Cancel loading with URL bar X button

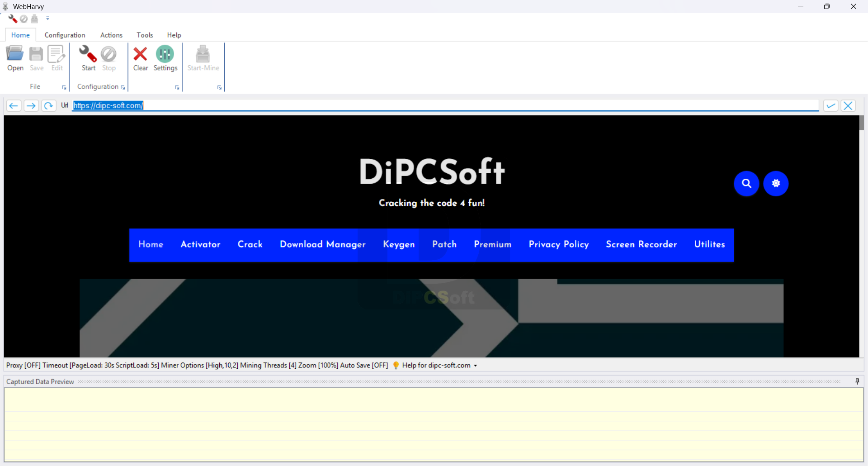pos(848,106)
